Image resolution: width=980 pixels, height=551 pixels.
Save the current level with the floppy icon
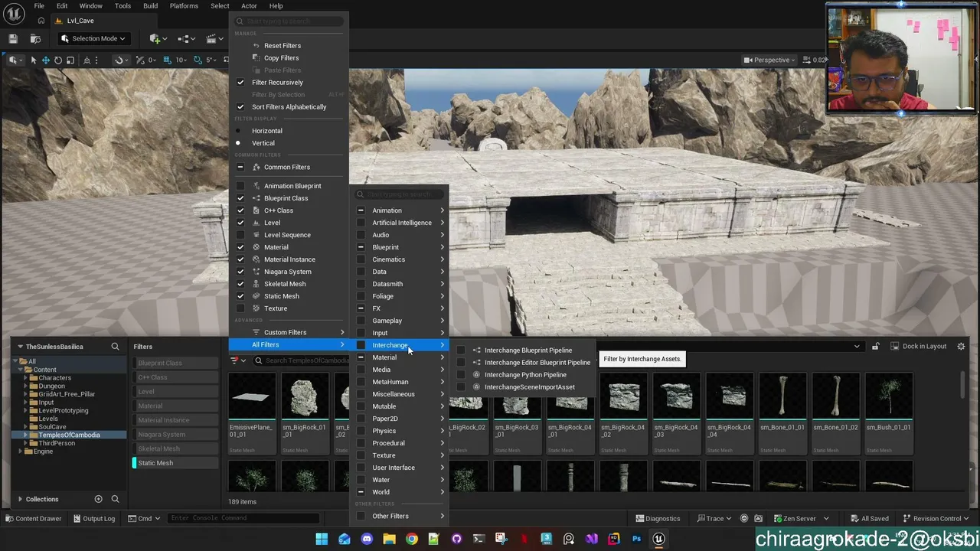[x=13, y=38]
